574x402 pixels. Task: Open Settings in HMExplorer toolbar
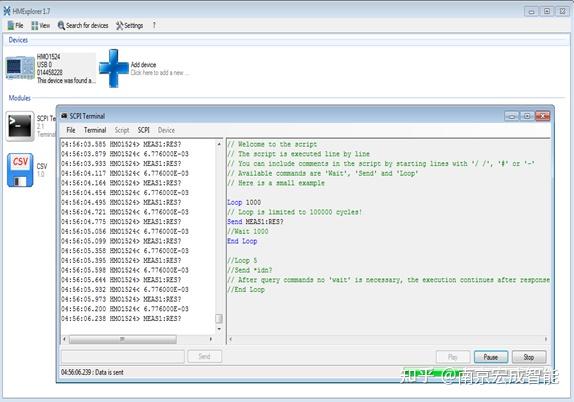[130, 25]
